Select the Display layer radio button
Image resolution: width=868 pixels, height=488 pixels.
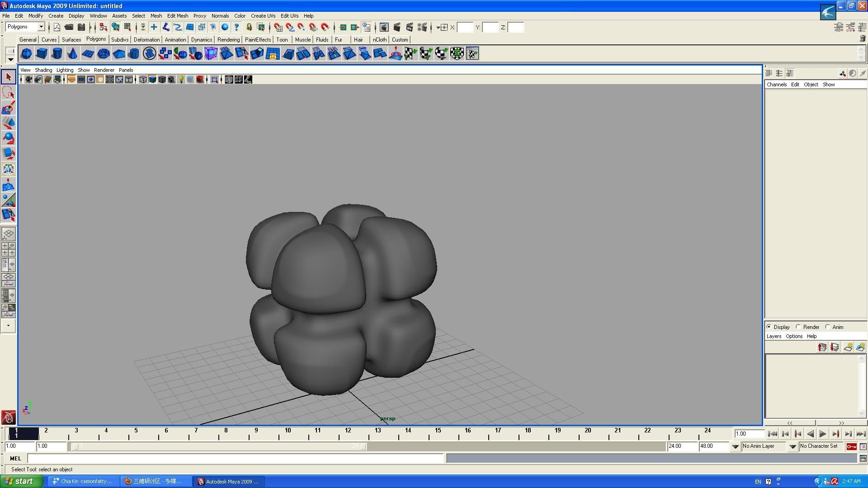(x=769, y=327)
